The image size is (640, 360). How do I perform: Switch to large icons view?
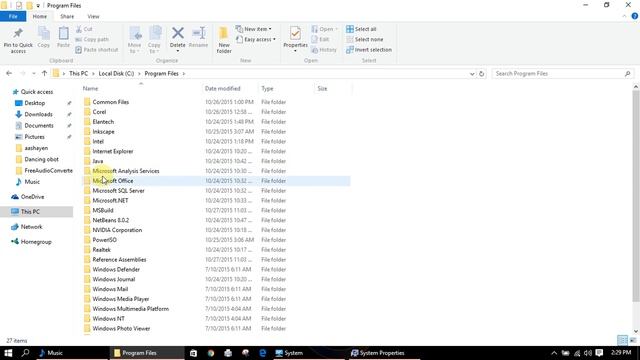pos(633,340)
